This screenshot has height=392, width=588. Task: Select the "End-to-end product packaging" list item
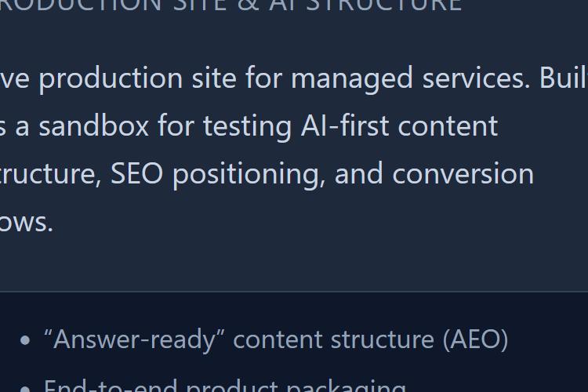[x=224, y=386]
